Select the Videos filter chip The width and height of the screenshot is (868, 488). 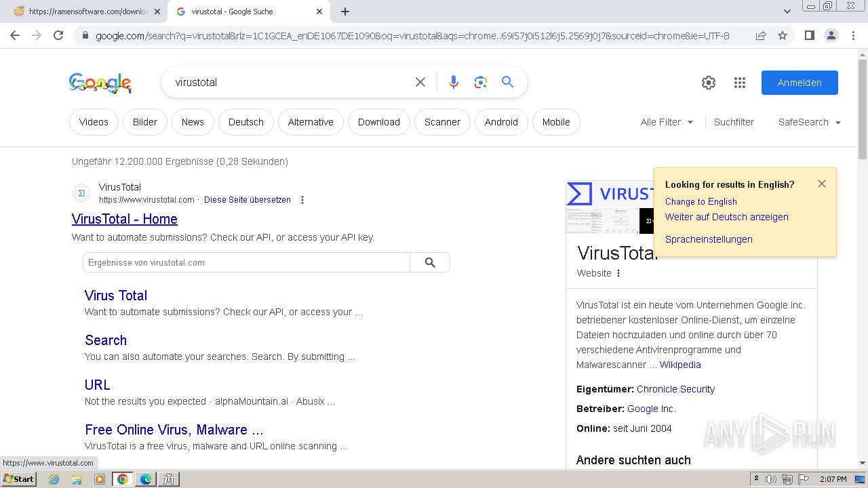[x=94, y=122]
